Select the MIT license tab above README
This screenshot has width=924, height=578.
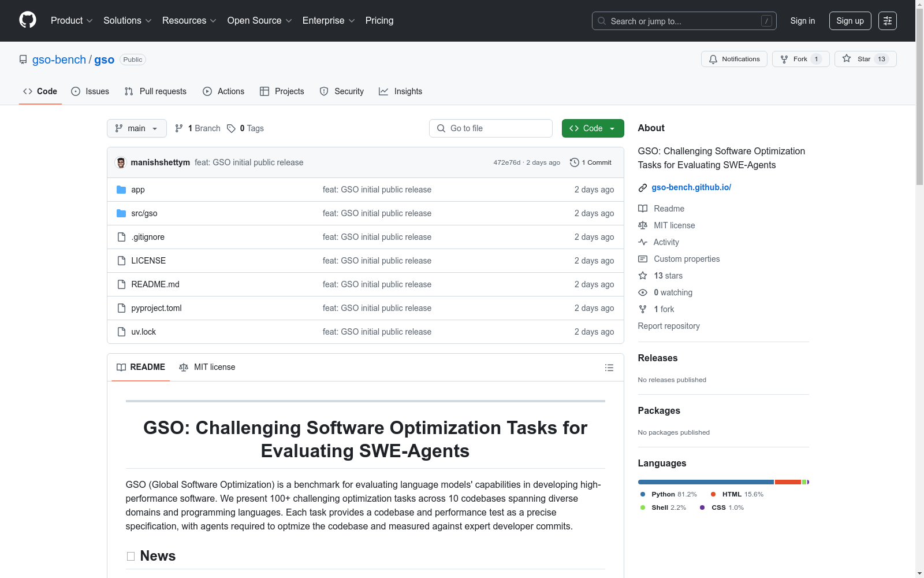(207, 367)
